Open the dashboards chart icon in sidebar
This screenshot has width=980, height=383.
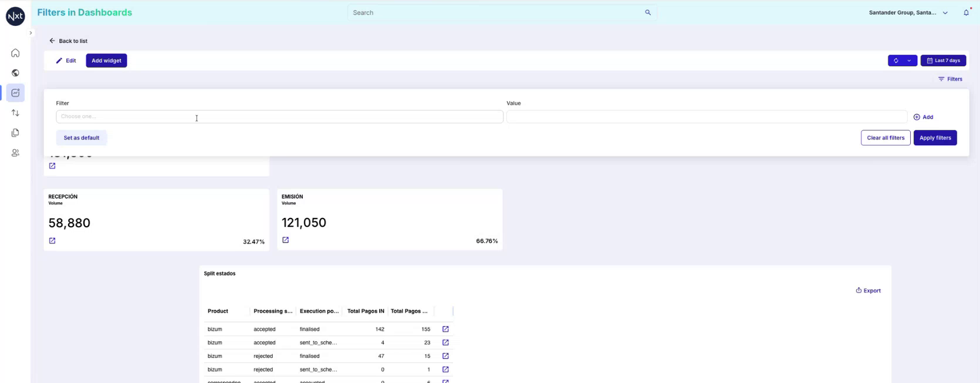tap(15, 93)
